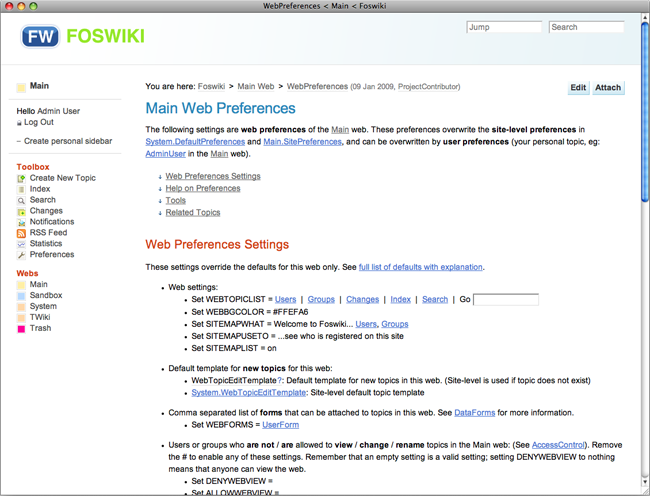Click the lock icon beside Log Out
The width and height of the screenshot is (650, 496).
(19, 123)
